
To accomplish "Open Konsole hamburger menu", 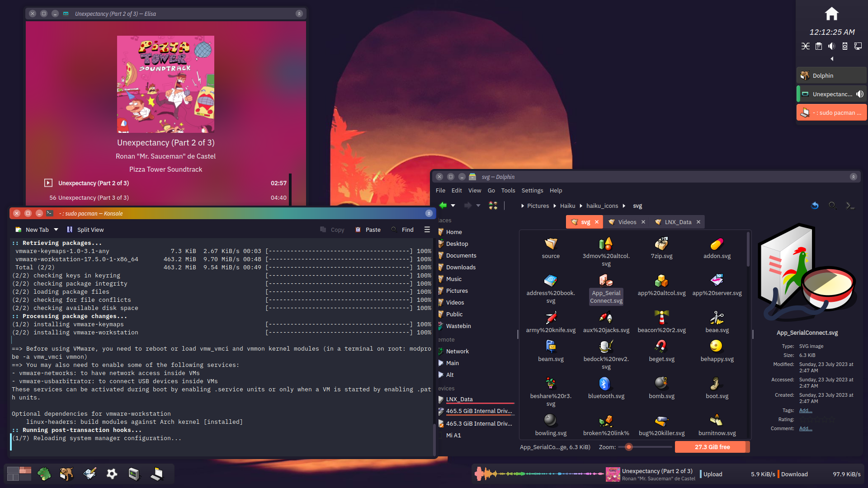I will [x=427, y=230].
